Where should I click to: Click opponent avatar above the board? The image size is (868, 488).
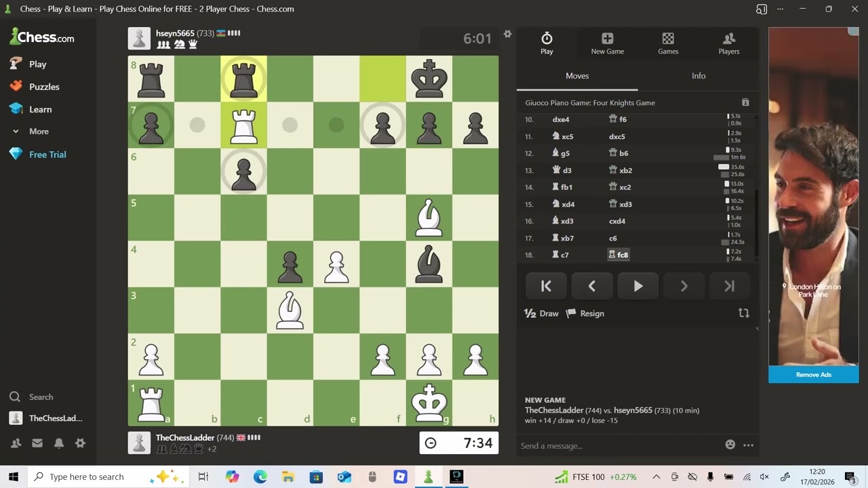click(x=139, y=39)
